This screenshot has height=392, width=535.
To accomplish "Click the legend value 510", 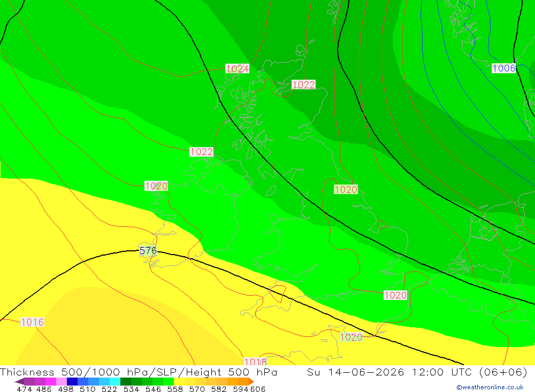I will pyautogui.click(x=88, y=389).
